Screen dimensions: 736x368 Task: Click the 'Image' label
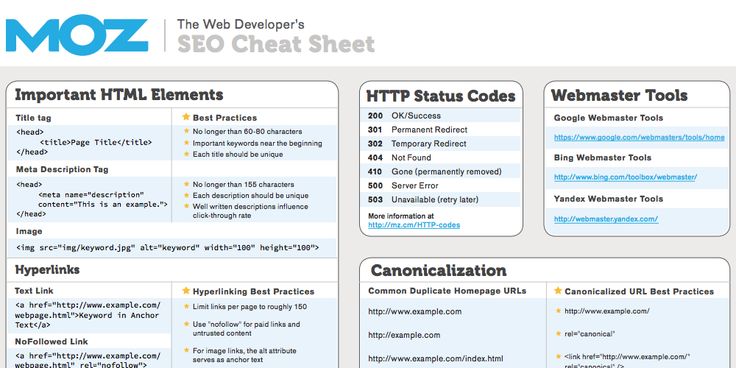[29, 231]
